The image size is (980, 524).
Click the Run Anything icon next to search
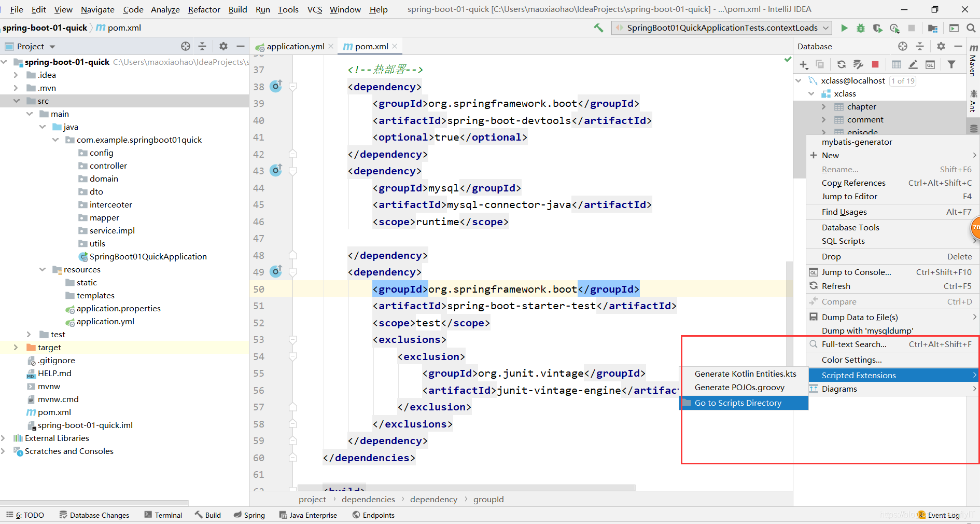coord(954,28)
